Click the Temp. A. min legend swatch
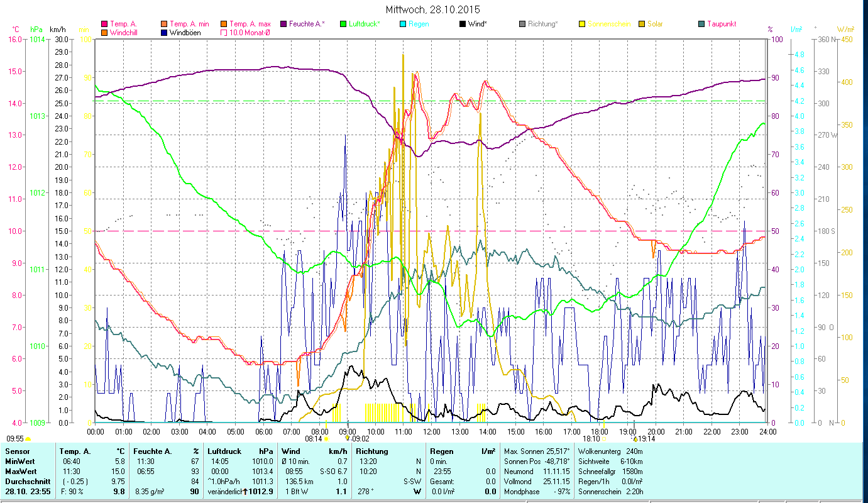Image resolution: width=868 pixels, height=503 pixels. pos(164,25)
